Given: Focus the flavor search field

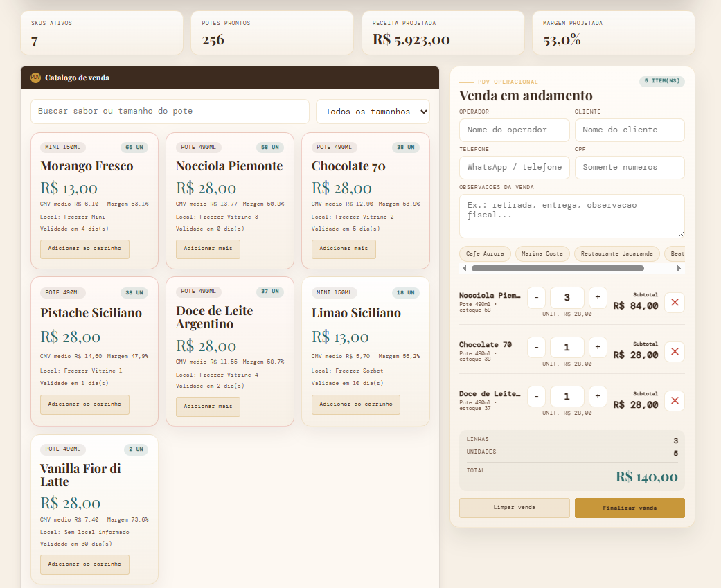Looking at the screenshot, I should (x=170, y=112).
